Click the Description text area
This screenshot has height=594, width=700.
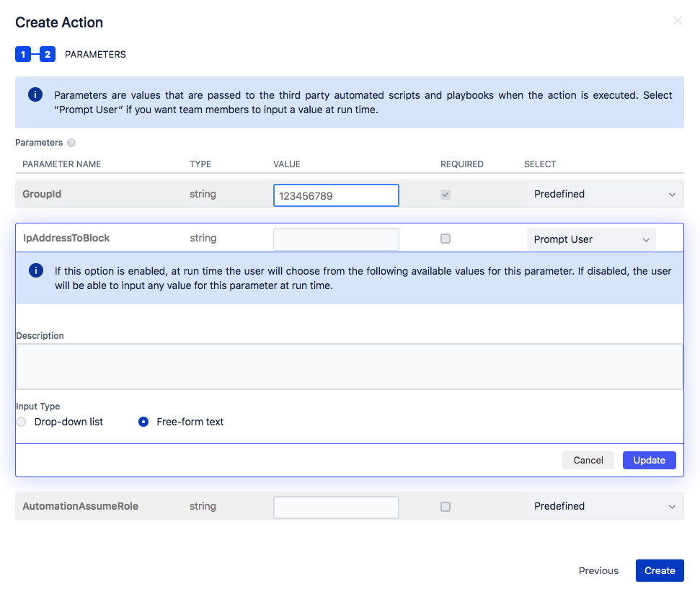tap(349, 366)
